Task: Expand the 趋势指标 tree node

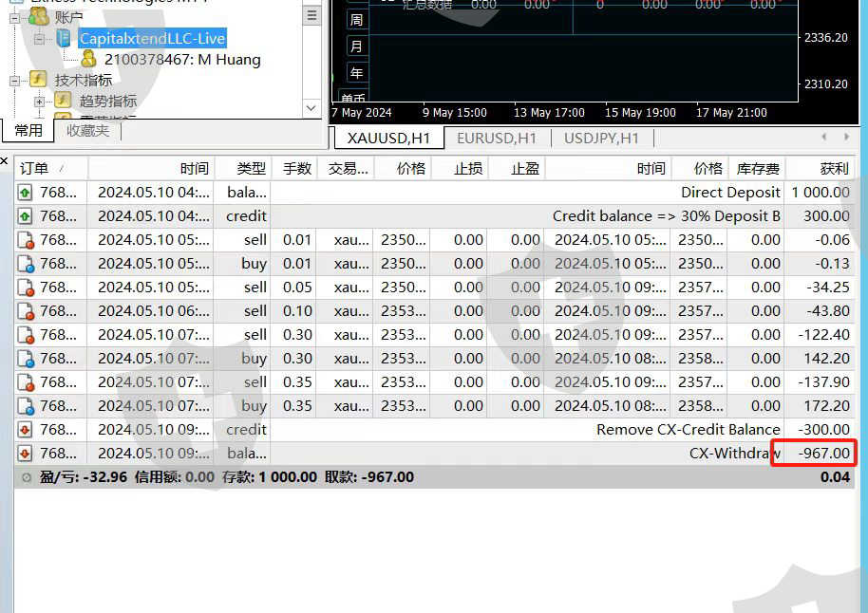Action: tap(39, 101)
